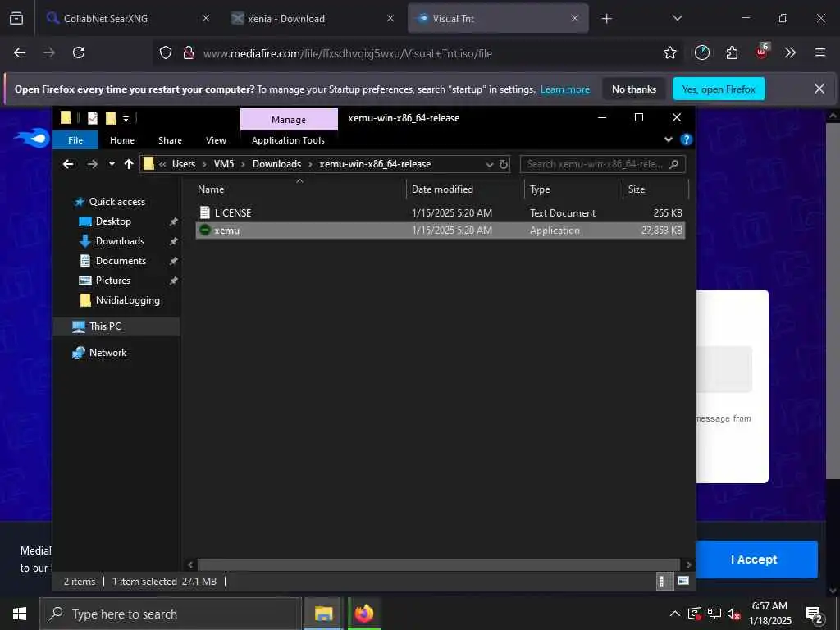This screenshot has height=630, width=840.
Task: Click the Manage contextual tab
Action: click(289, 120)
